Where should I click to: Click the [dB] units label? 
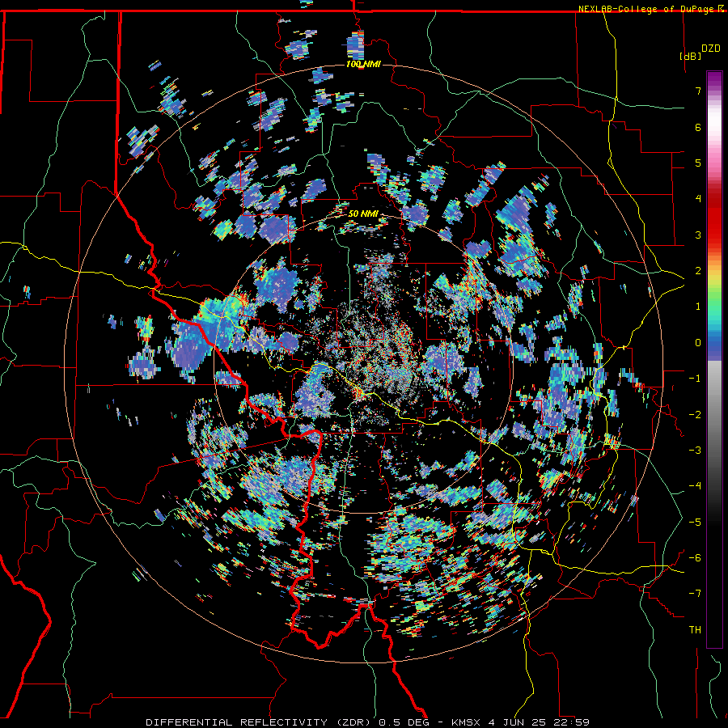tap(690, 56)
